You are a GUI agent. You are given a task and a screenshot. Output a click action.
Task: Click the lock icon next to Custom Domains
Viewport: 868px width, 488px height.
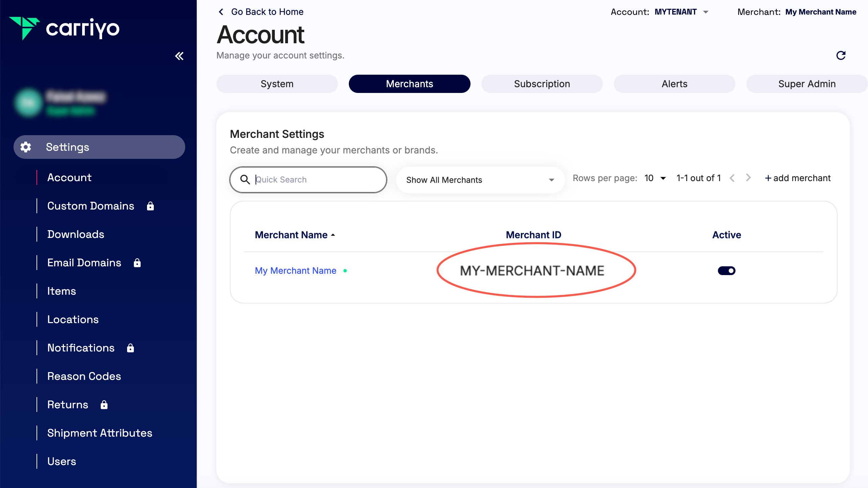pos(150,205)
